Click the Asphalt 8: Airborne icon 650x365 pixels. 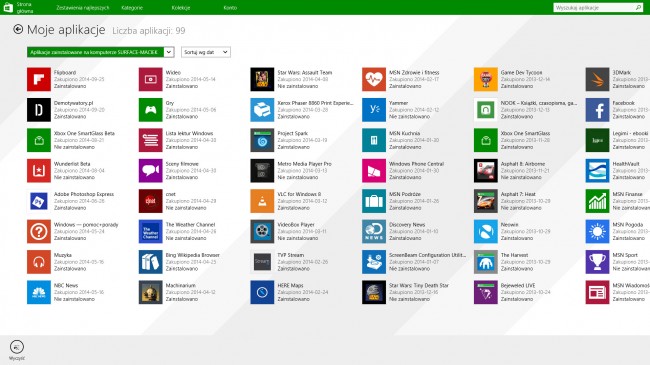[485, 170]
